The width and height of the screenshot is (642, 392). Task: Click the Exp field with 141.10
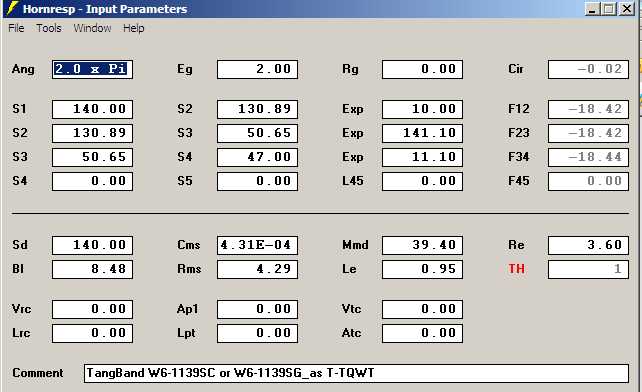[422, 133]
